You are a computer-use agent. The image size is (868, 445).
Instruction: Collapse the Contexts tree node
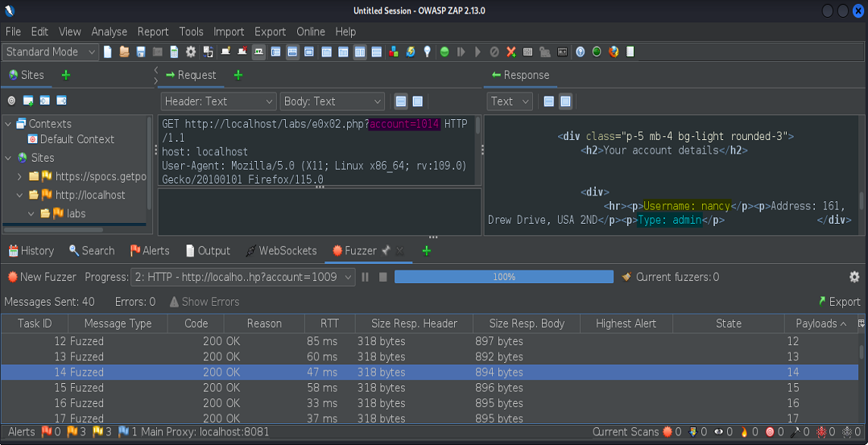point(8,124)
